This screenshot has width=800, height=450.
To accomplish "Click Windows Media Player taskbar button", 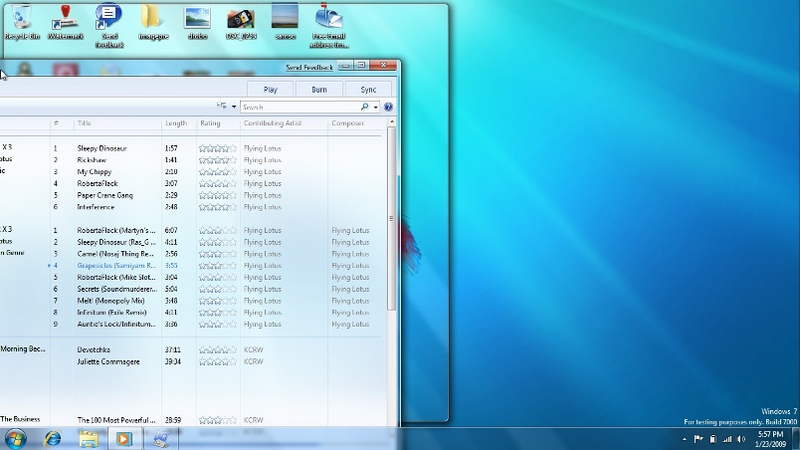I will [x=123, y=438].
